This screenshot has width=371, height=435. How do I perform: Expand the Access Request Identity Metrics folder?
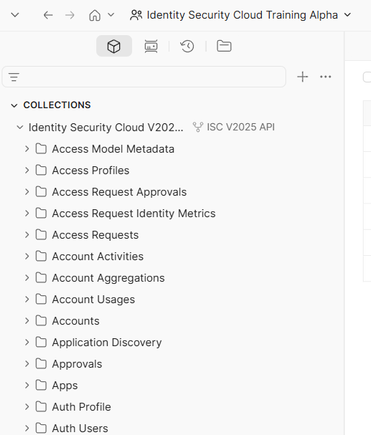27,213
